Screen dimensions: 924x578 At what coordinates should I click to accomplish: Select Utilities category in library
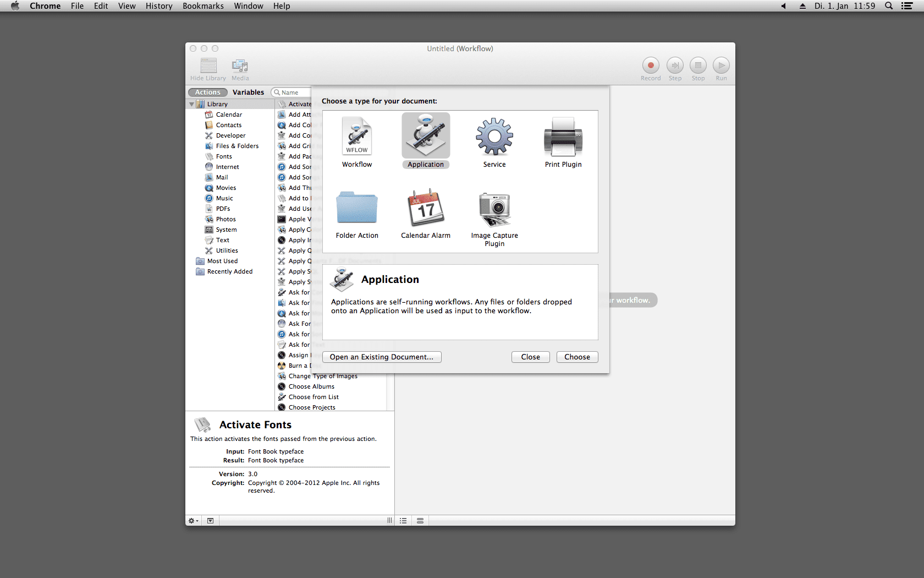click(230, 250)
